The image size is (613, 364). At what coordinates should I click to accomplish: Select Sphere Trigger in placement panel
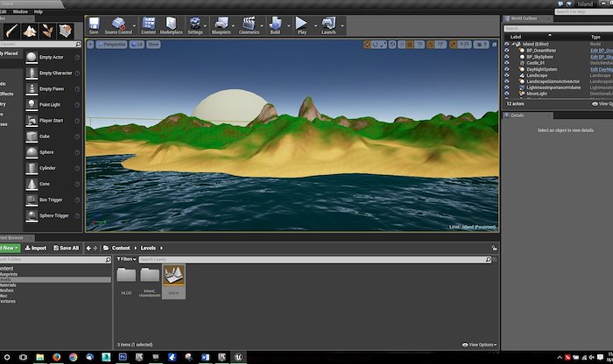[x=53, y=215]
